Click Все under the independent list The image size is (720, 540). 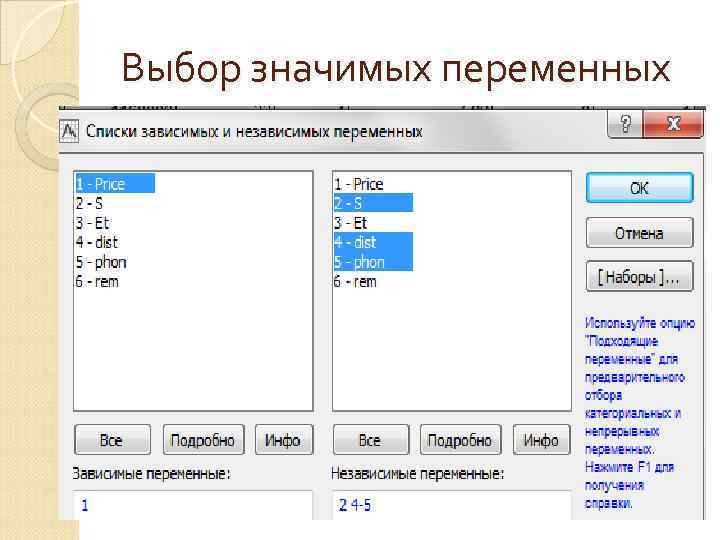point(371,440)
